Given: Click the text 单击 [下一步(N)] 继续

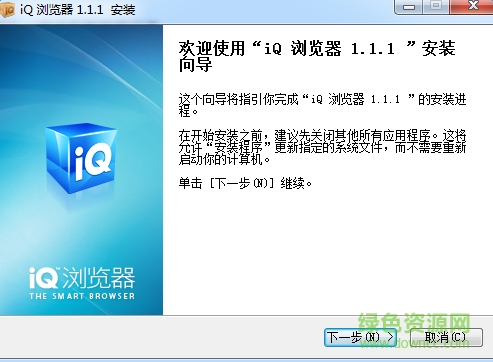Looking at the screenshot, I should click(x=245, y=183).
